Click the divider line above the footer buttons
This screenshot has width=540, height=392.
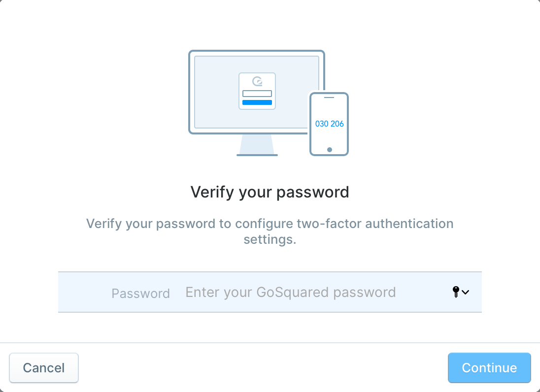(x=270, y=342)
